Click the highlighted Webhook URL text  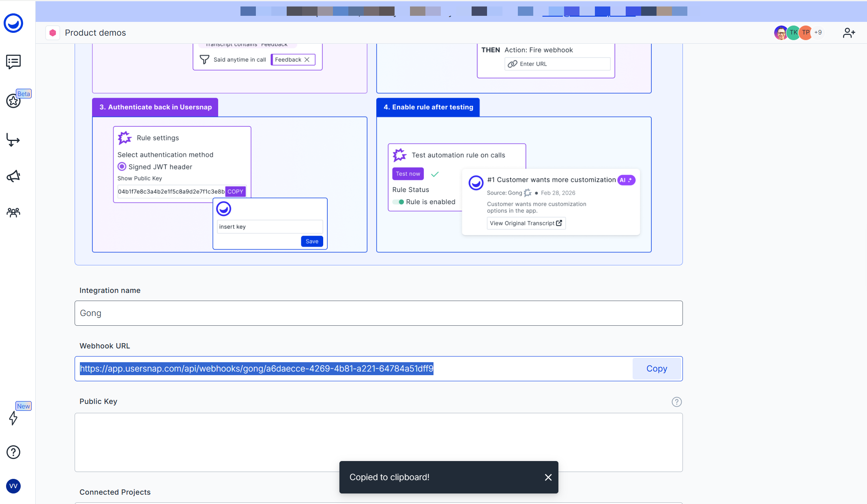pos(256,369)
